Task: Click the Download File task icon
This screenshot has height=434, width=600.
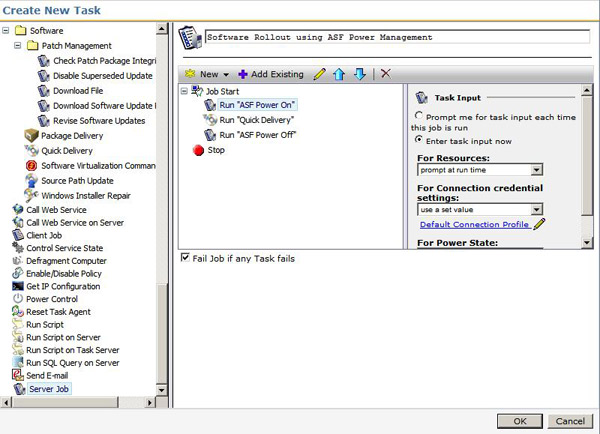Action: [44, 91]
